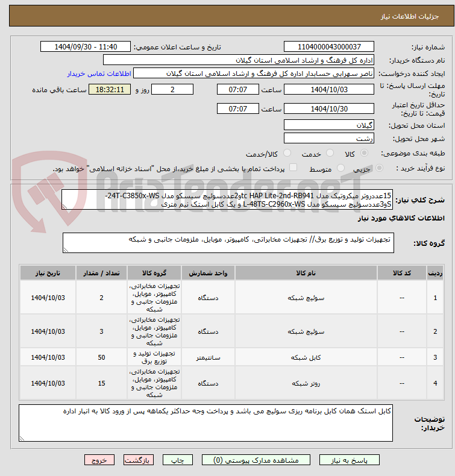Click the buyer organization name field
455x476 pixels.
pos(238,60)
